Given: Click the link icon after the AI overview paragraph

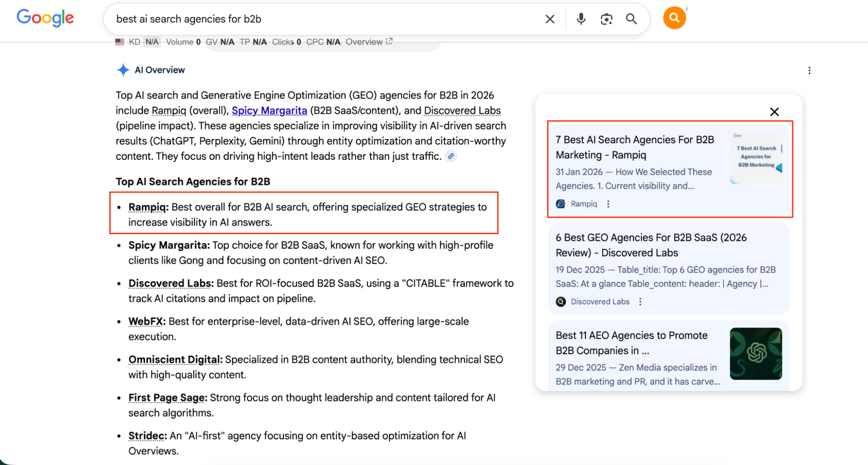Looking at the screenshot, I should (x=451, y=157).
